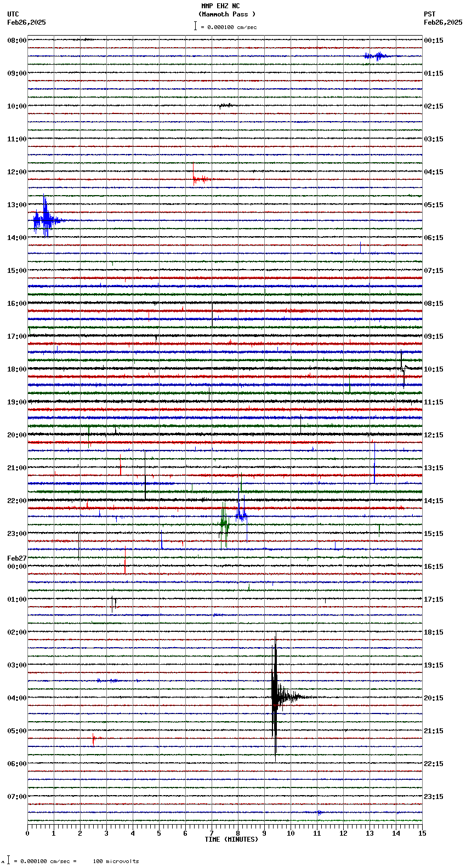Click the 10:15 PST row label
The height and width of the screenshot is (868, 466).
pyautogui.click(x=434, y=369)
